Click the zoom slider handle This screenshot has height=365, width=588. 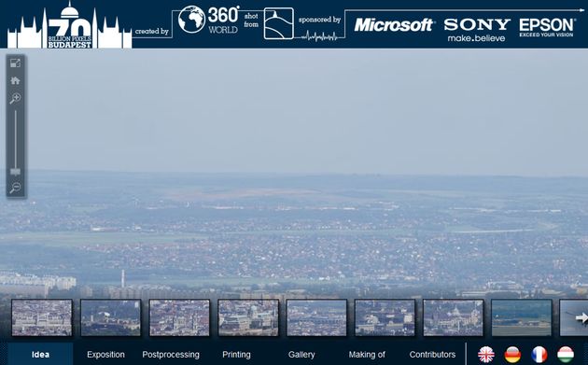15,172
